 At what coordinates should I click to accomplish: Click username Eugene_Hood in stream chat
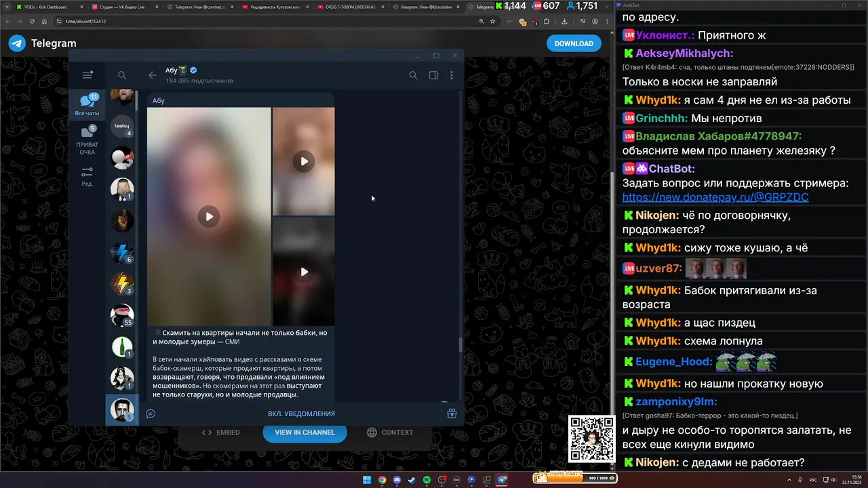click(x=673, y=362)
